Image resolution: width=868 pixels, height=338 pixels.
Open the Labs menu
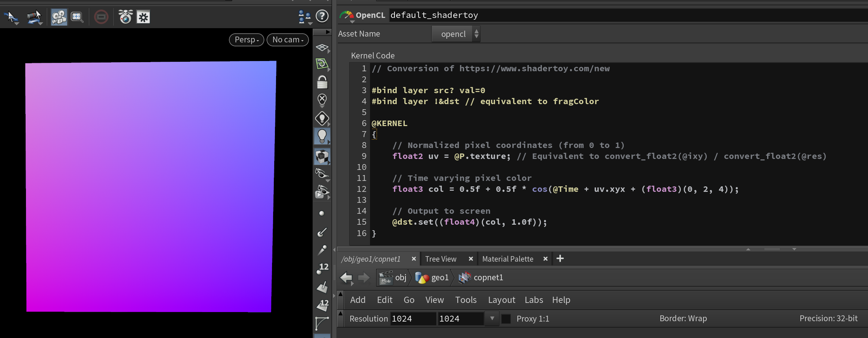(533, 300)
